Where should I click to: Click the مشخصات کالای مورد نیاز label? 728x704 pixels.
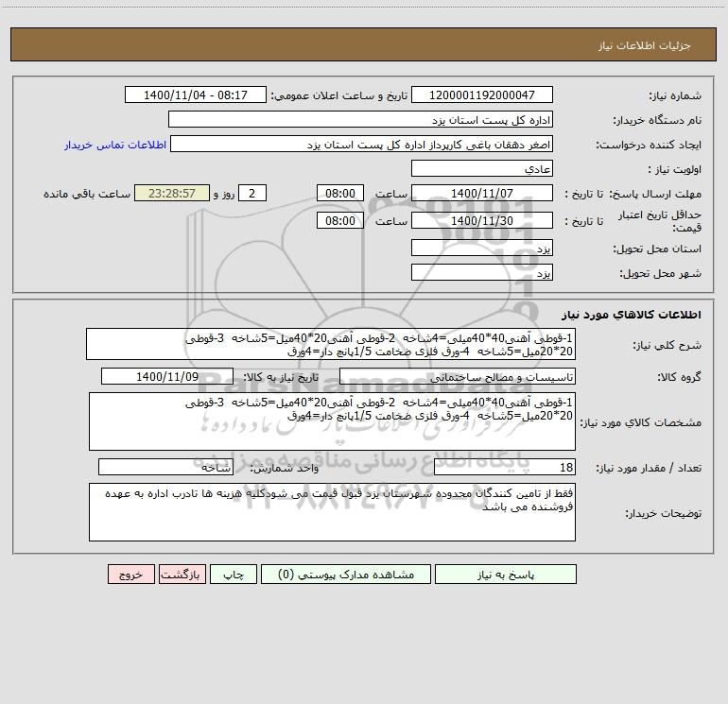click(641, 422)
